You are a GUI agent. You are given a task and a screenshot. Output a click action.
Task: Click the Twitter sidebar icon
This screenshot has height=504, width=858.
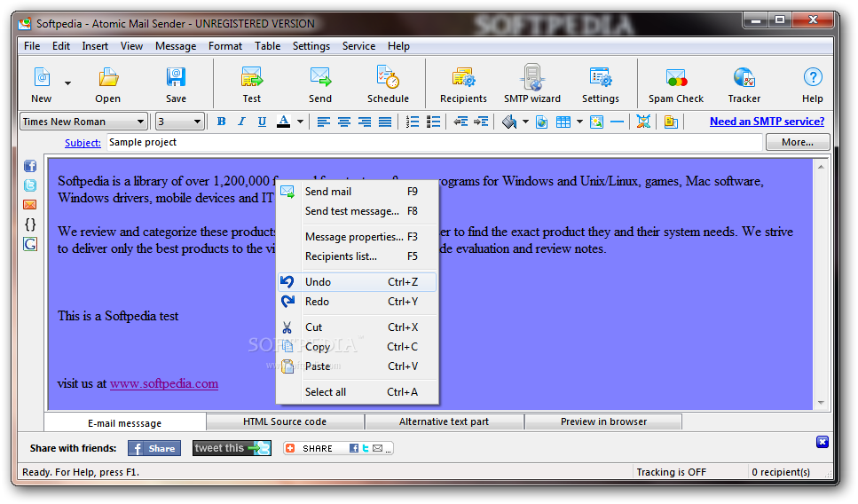tap(30, 185)
